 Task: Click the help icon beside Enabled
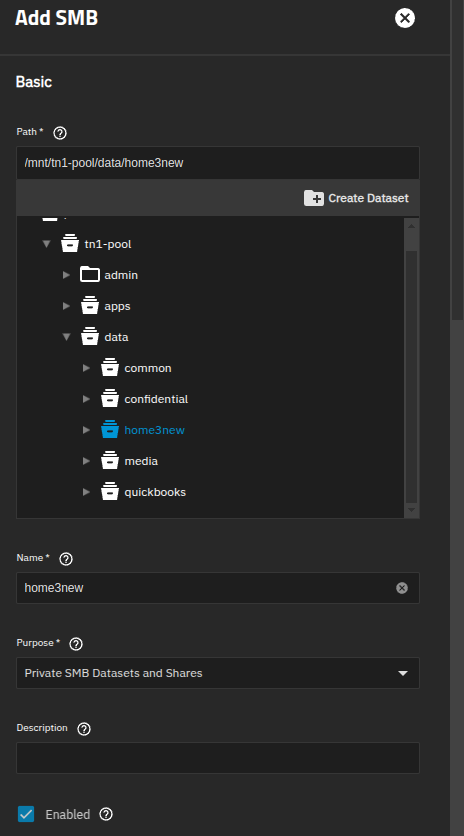[x=106, y=814]
